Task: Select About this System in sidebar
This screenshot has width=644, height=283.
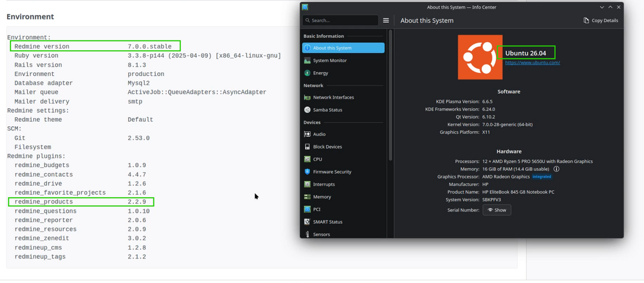Action: coord(343,48)
